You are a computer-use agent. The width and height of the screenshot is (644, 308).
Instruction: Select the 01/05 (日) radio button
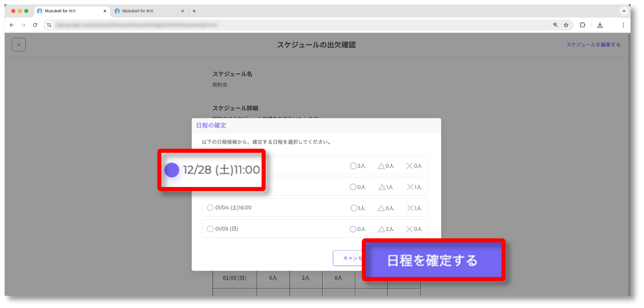click(210, 229)
